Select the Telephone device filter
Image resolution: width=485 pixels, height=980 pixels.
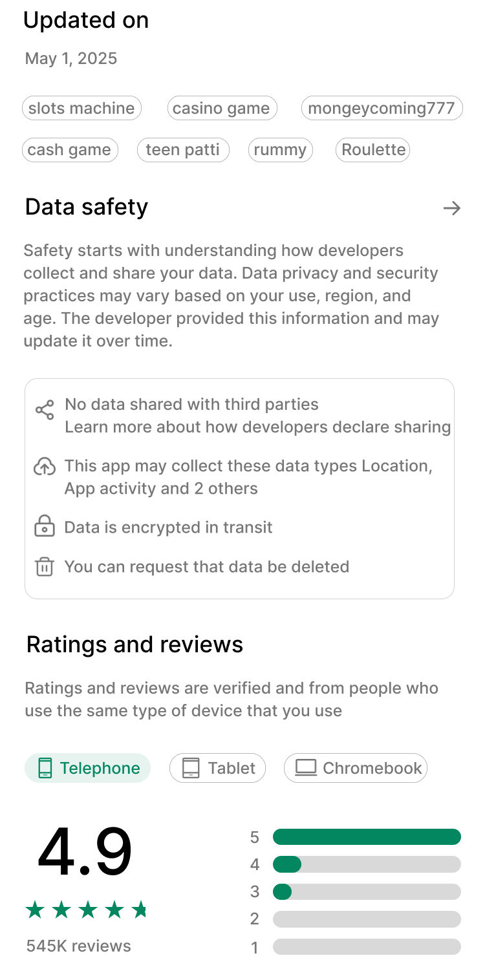click(x=87, y=768)
